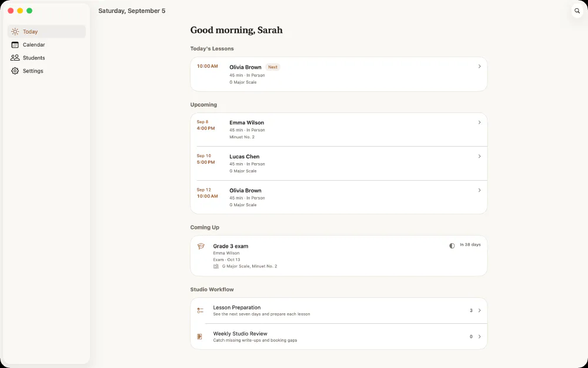Open chevron for Emma Wilson Sep 8 lesson
This screenshot has height=368, width=588.
coord(479,122)
